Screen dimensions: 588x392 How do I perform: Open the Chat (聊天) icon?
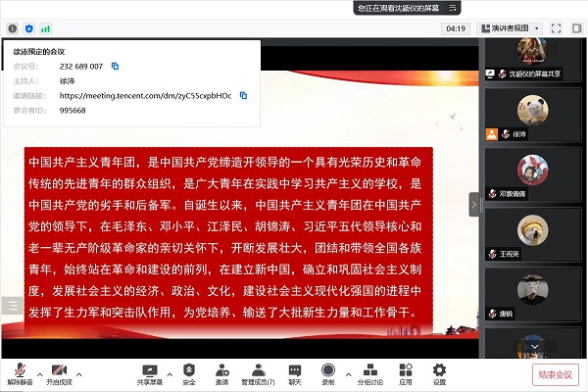tap(295, 371)
